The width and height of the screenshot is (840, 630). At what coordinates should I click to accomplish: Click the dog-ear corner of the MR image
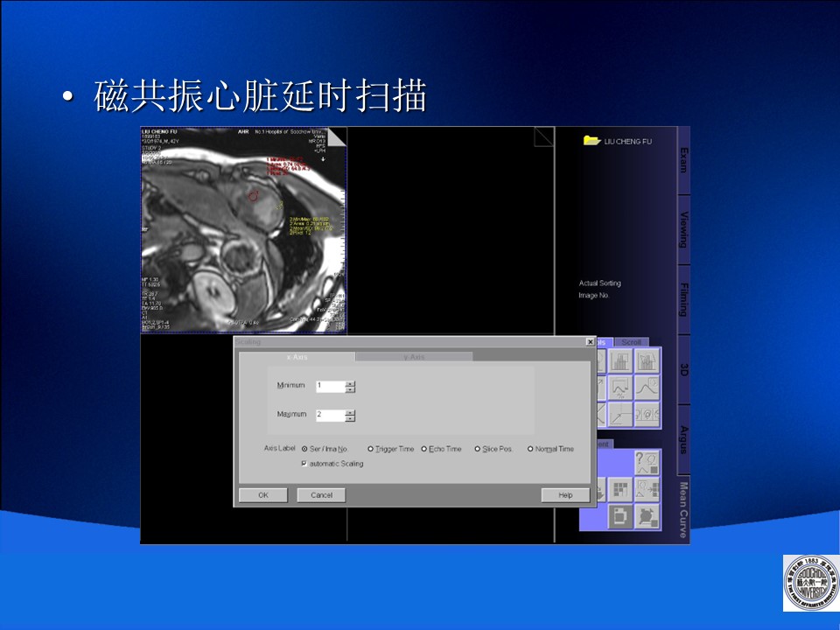tap(338, 137)
